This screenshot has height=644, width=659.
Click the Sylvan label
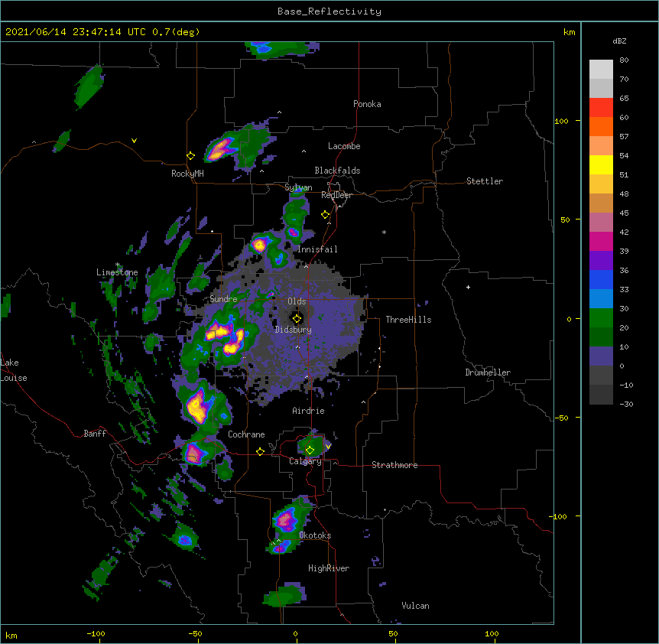298,187
